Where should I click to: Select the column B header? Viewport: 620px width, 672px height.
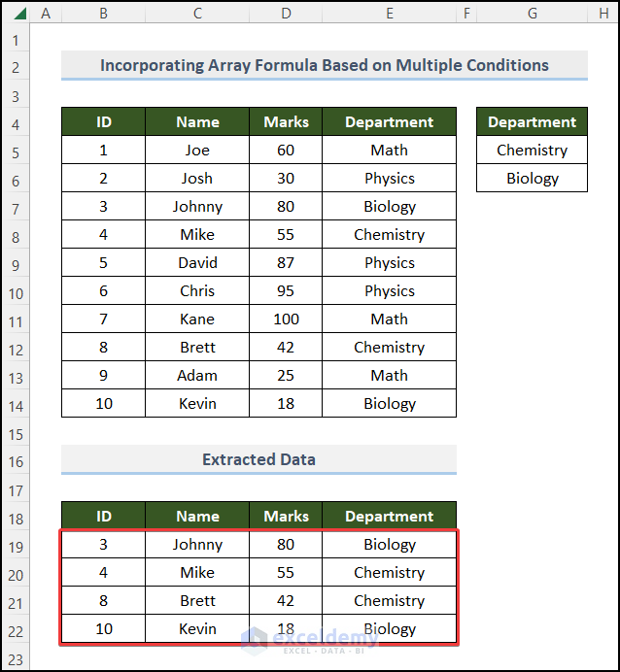point(103,14)
